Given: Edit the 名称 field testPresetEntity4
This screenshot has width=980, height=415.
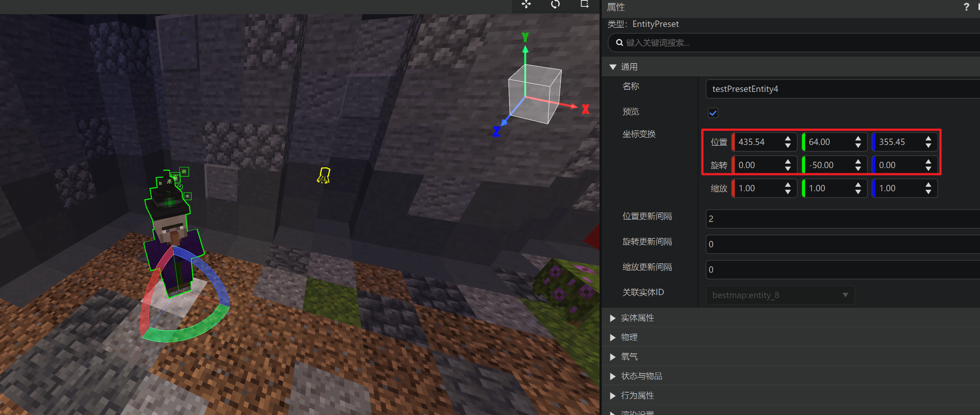Looking at the screenshot, I should click(x=843, y=89).
